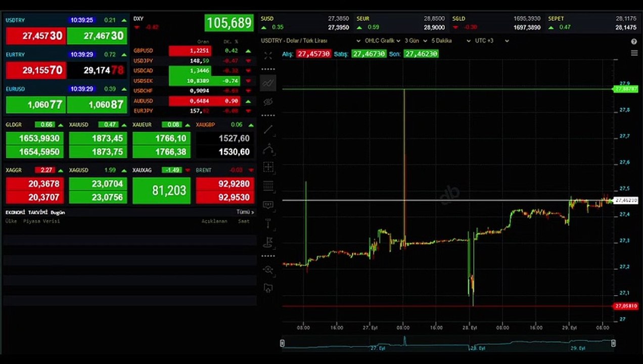Select the price measure ruler tool
This screenshot has width=643, height=364.
(268, 223)
